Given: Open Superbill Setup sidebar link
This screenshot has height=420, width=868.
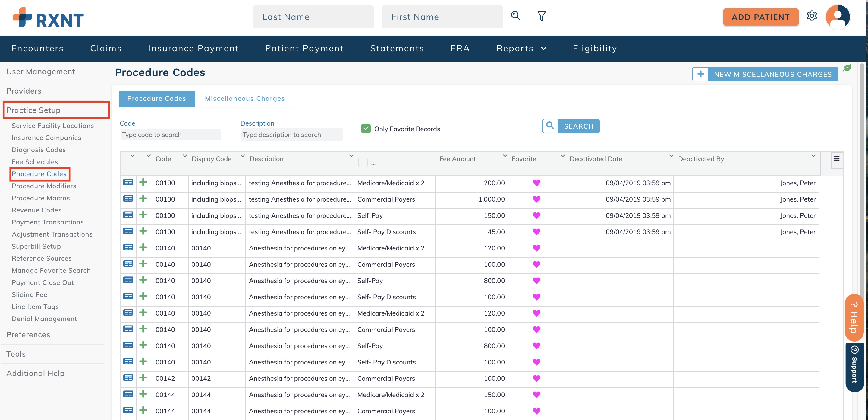Looking at the screenshot, I should pyautogui.click(x=36, y=246).
